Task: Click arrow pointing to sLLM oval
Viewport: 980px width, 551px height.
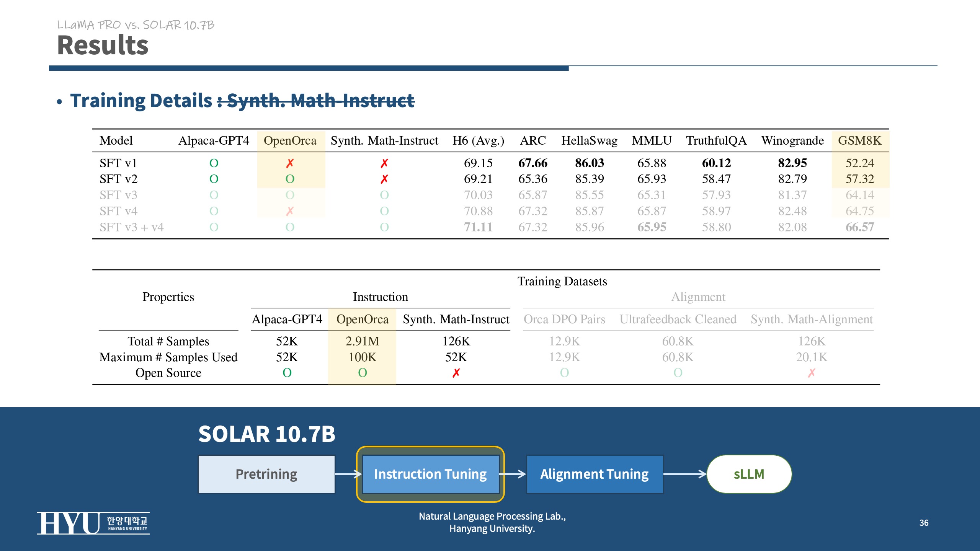Action: 684,474
